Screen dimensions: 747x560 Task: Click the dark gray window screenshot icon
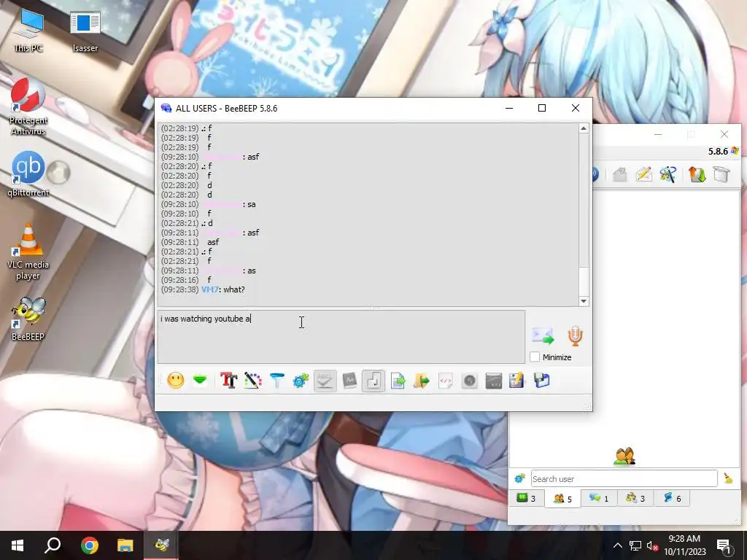[x=494, y=381]
